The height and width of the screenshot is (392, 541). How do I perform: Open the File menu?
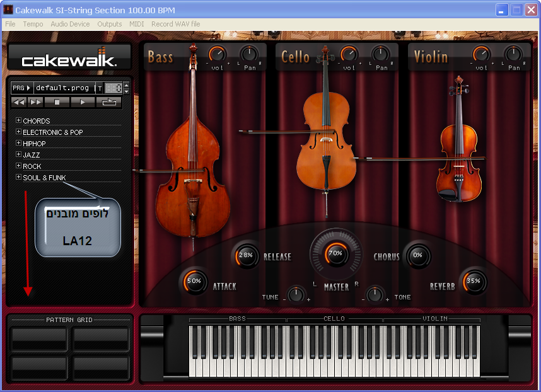(10, 24)
